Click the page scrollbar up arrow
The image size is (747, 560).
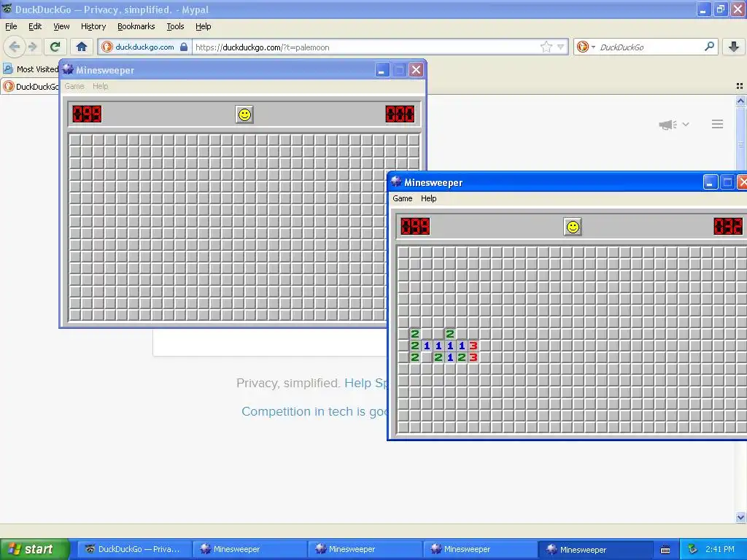tap(740, 101)
